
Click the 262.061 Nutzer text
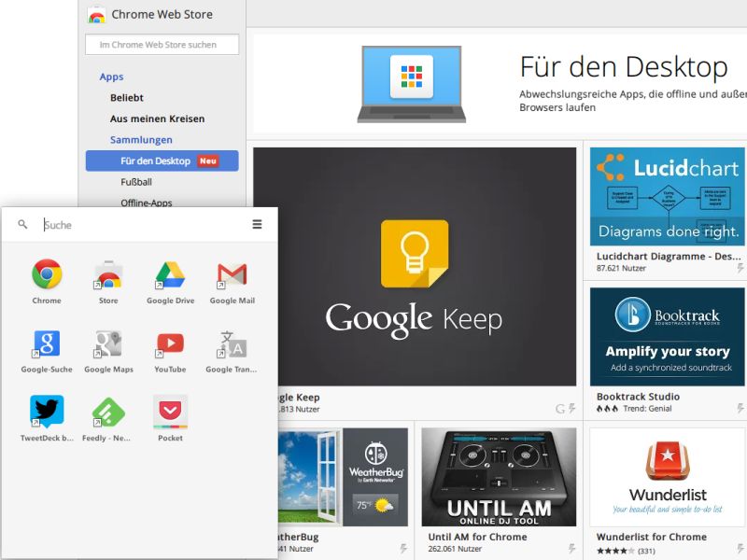[455, 549]
